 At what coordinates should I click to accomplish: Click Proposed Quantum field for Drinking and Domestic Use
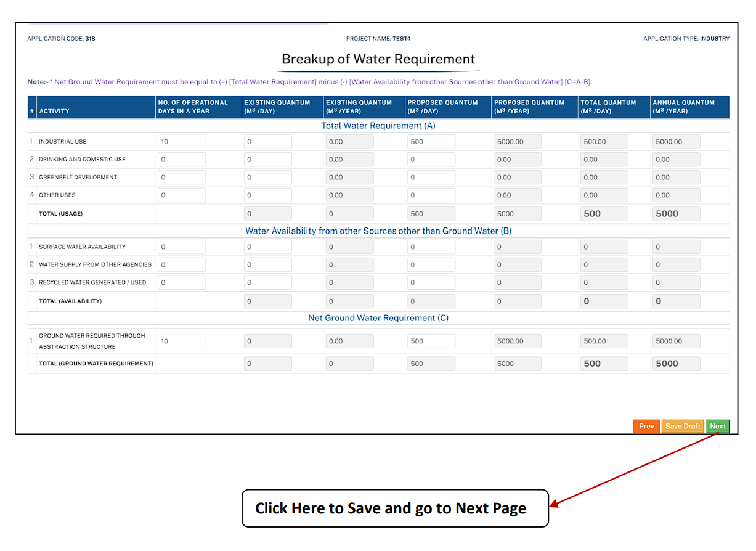coord(431,159)
